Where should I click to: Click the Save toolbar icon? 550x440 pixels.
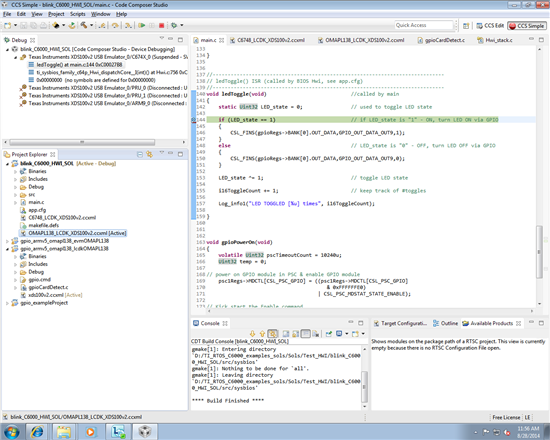(24, 25)
